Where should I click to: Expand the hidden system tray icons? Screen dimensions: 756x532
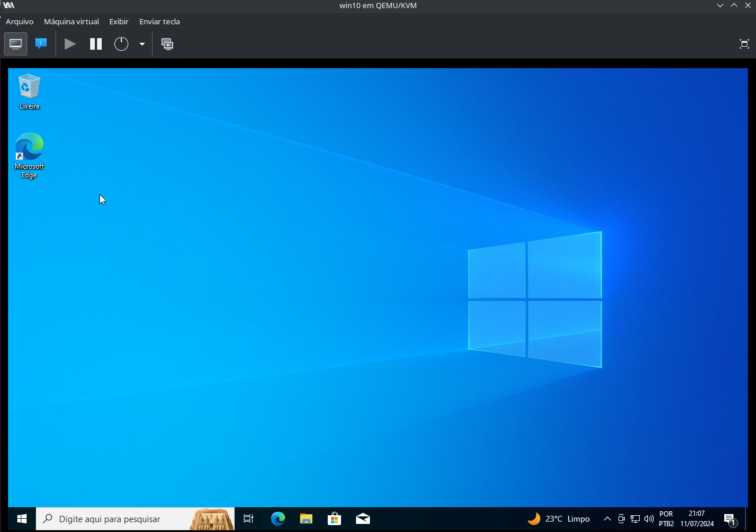pos(607,519)
